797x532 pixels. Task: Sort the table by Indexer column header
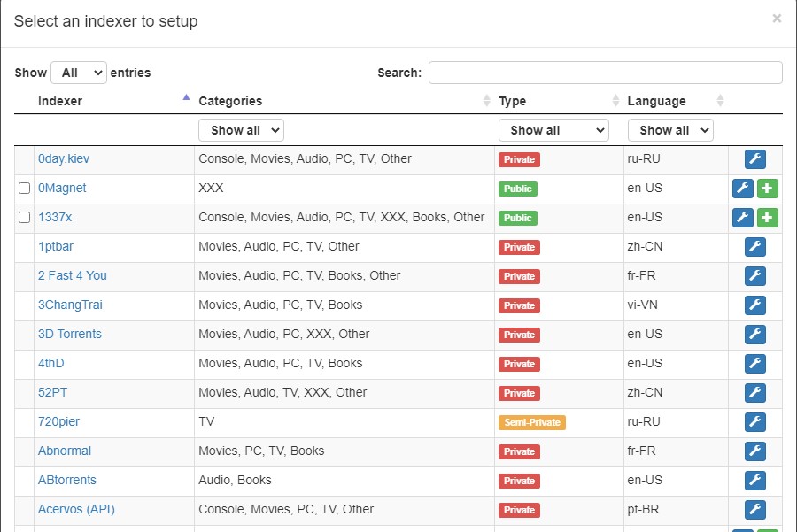pyautogui.click(x=60, y=101)
